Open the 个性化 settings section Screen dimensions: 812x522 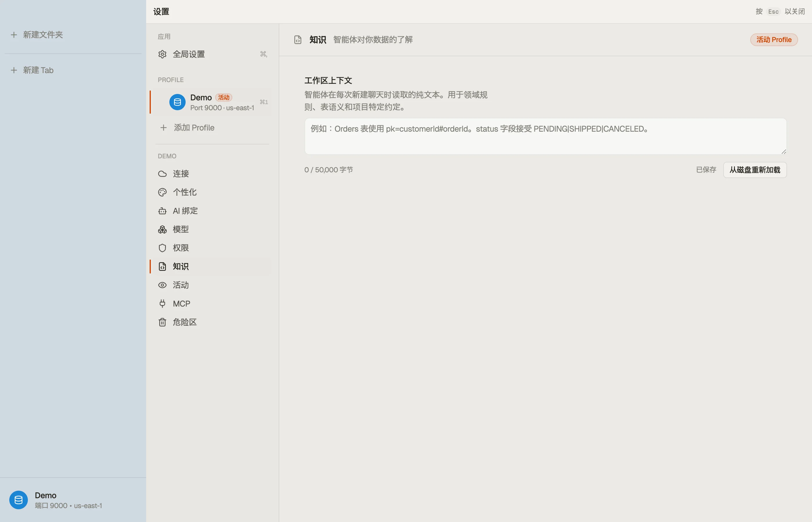[213, 192]
